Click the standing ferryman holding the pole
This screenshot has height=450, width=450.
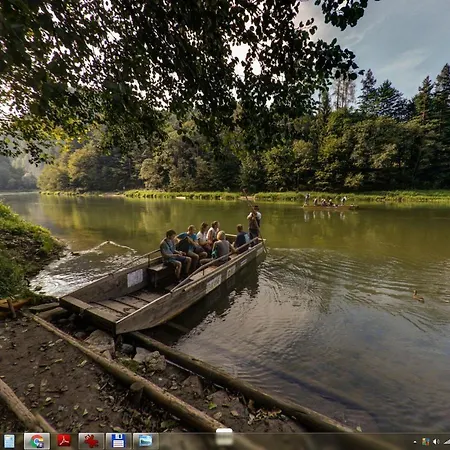(x=254, y=223)
